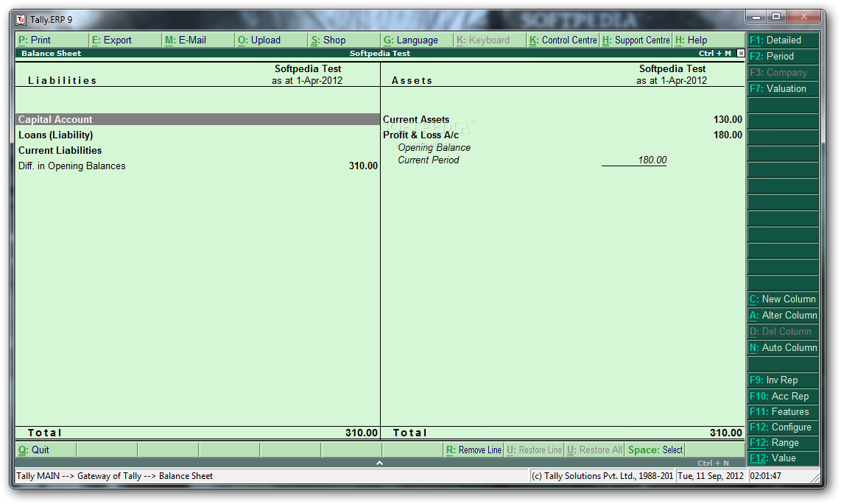
Task: Click the O: Upload button
Action: [272, 40]
